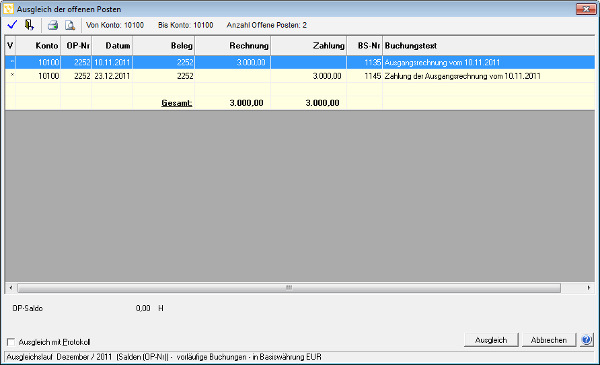Click the V column header
600x365 pixels.
pyautogui.click(x=10, y=46)
